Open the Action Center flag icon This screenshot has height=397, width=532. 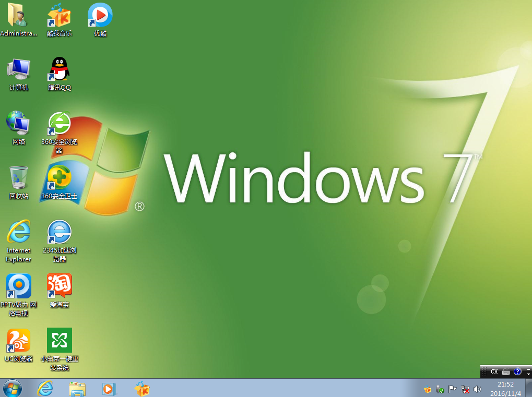(452, 390)
